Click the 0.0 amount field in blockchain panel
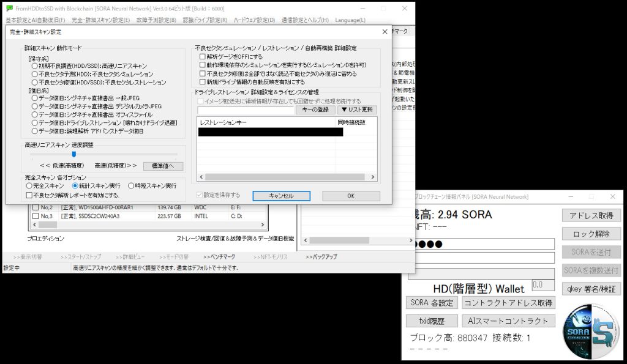The height and width of the screenshot is (364, 627). pos(543,285)
